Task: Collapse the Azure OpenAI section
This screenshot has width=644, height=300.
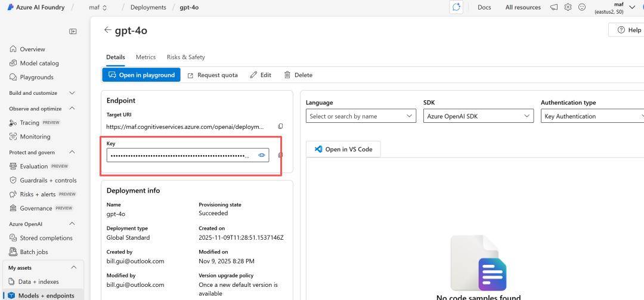Action: coord(72,224)
